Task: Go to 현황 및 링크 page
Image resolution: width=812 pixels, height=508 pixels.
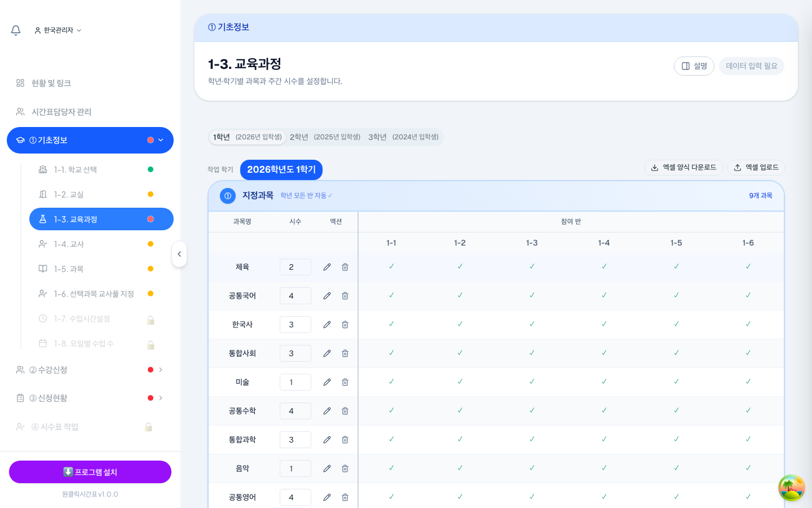Action: click(x=90, y=83)
